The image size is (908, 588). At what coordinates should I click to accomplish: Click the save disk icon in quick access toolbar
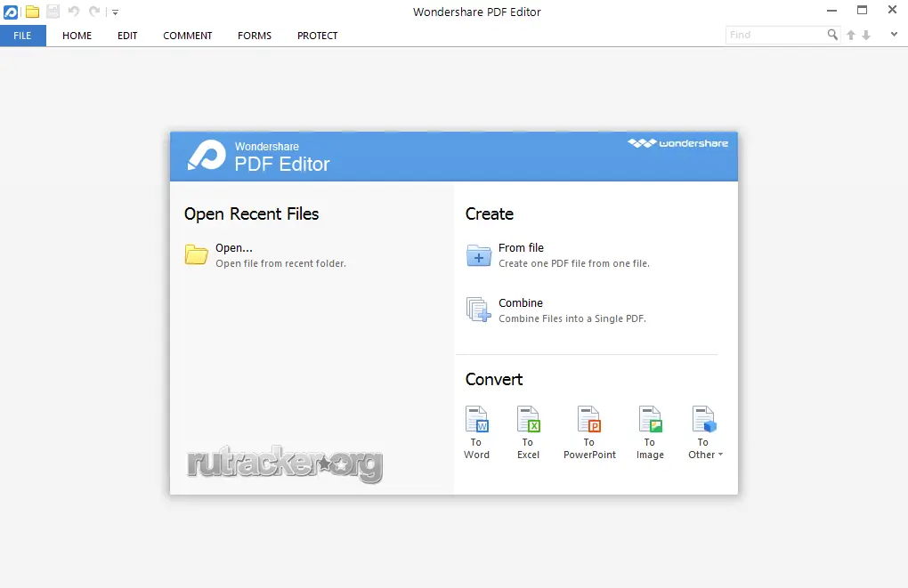(x=53, y=12)
